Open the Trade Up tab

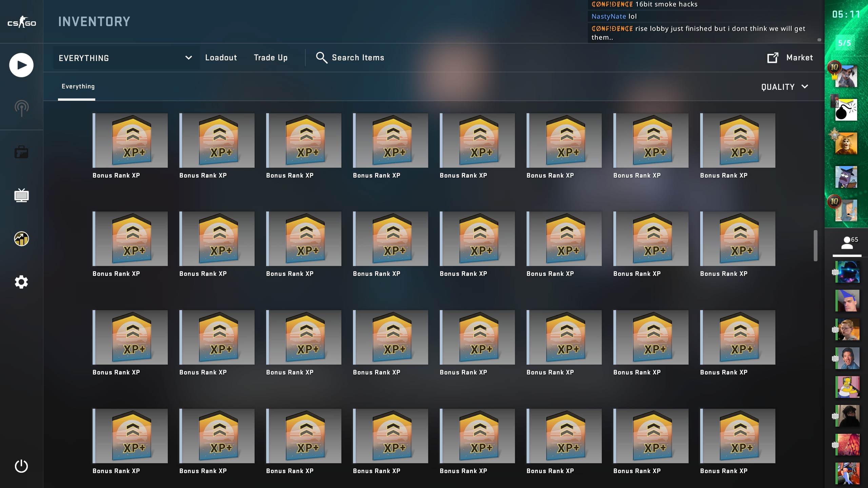pyautogui.click(x=271, y=58)
